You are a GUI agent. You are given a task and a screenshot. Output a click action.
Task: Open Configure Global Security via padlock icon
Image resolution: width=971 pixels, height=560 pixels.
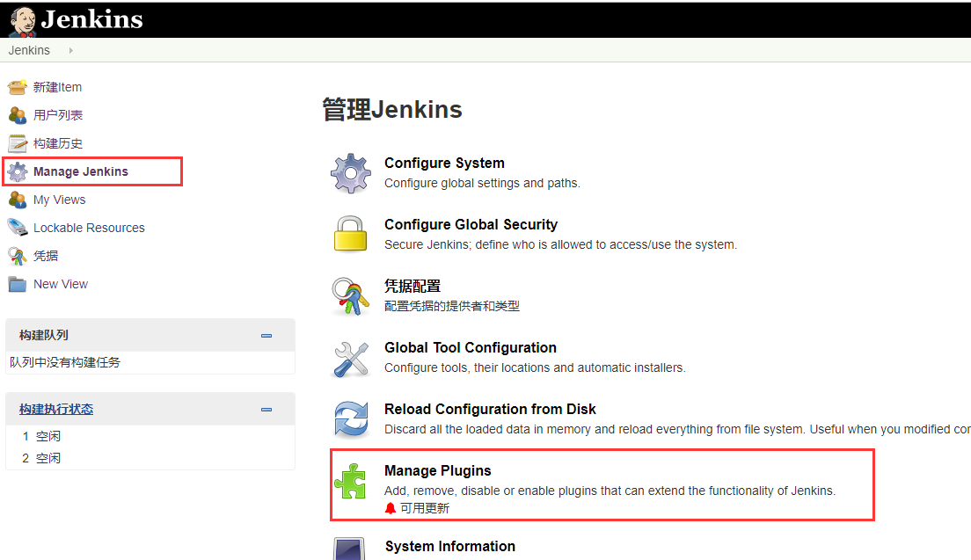tap(351, 234)
